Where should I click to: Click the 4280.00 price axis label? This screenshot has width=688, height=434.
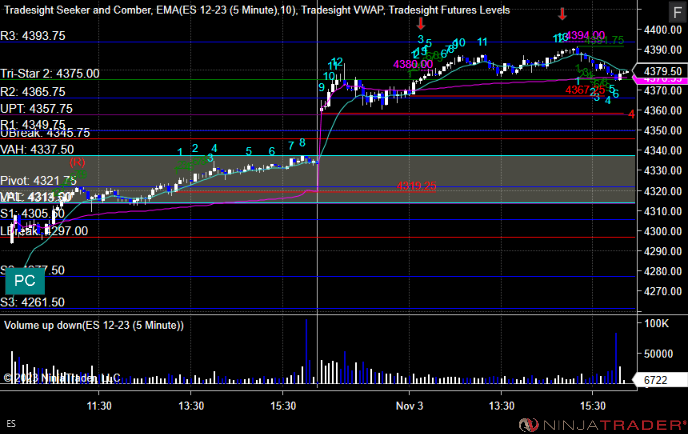663,272
